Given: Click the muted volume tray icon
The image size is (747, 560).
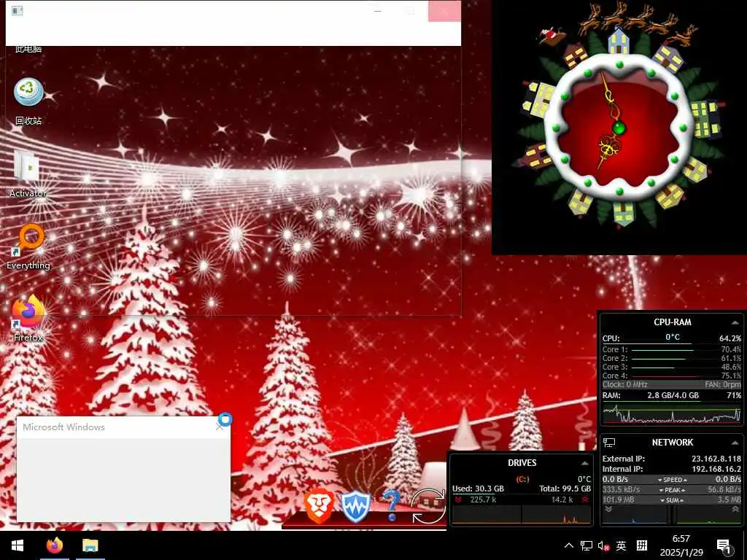Looking at the screenshot, I should [x=603, y=546].
